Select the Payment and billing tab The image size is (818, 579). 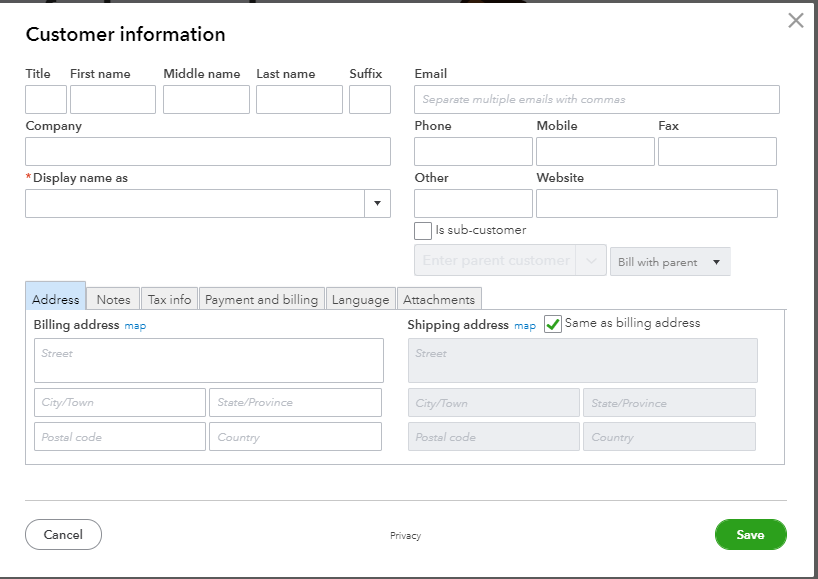(261, 299)
